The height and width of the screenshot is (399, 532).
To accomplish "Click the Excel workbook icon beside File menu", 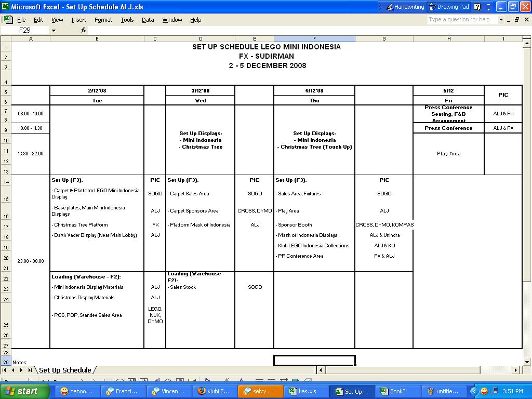I will (8, 19).
